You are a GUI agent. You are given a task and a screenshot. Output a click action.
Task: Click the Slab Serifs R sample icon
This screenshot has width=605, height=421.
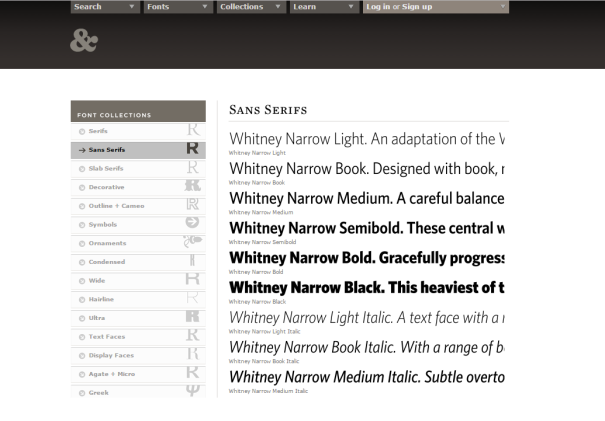[x=193, y=167]
